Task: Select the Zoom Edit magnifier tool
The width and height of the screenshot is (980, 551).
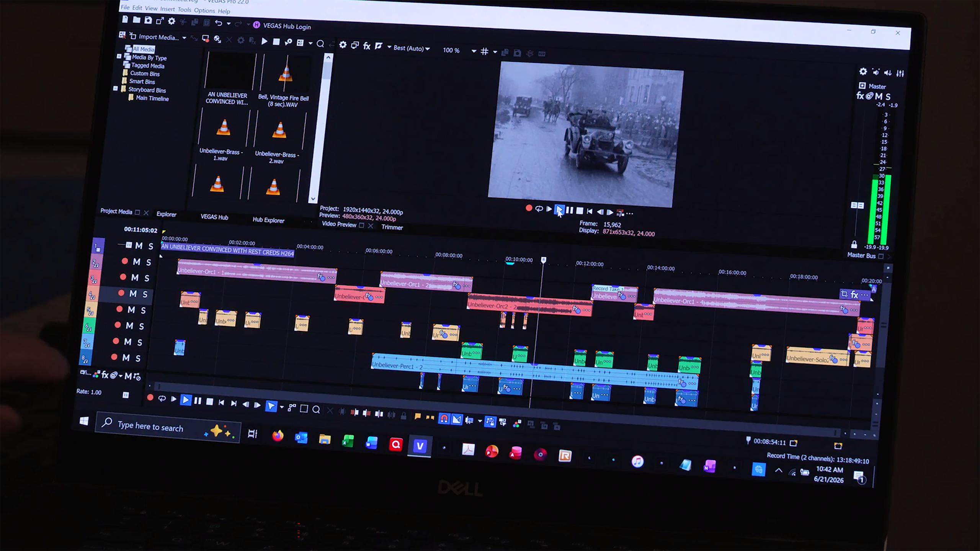Action: (316, 409)
